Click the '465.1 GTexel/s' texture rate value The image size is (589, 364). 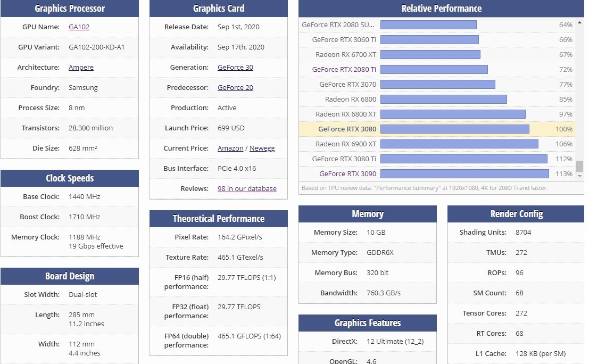240,258
